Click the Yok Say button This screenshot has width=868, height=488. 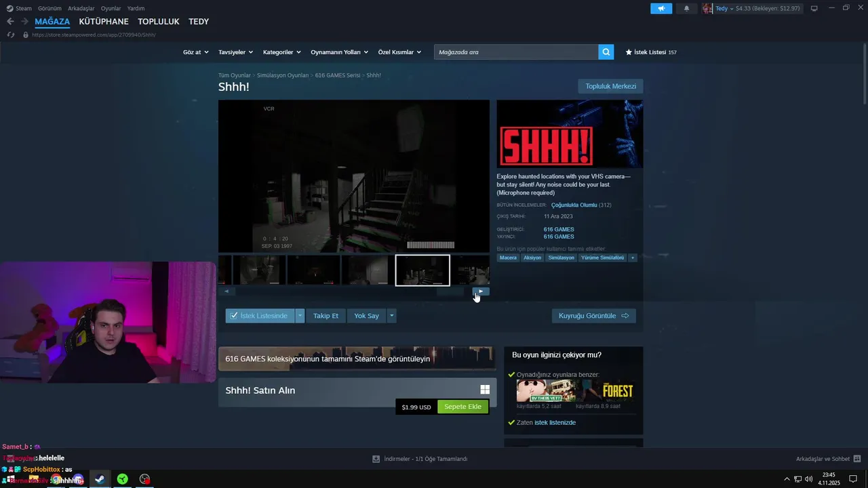366,316
